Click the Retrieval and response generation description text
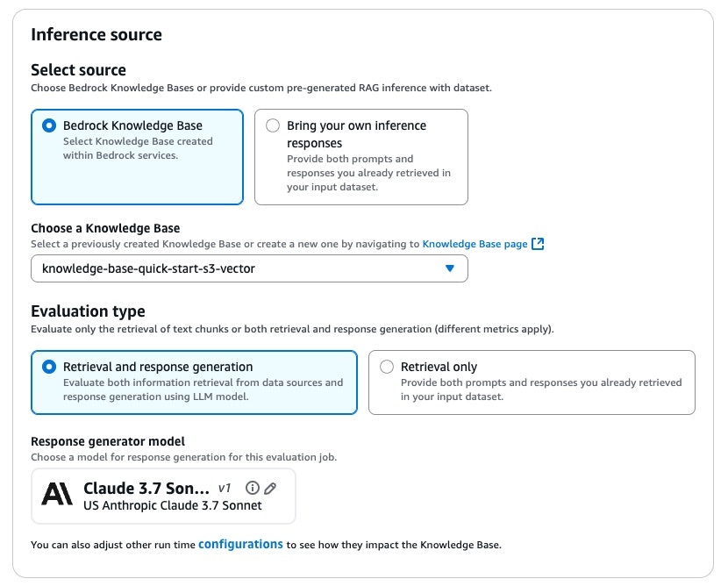This screenshot has width=728, height=586. pos(203,389)
